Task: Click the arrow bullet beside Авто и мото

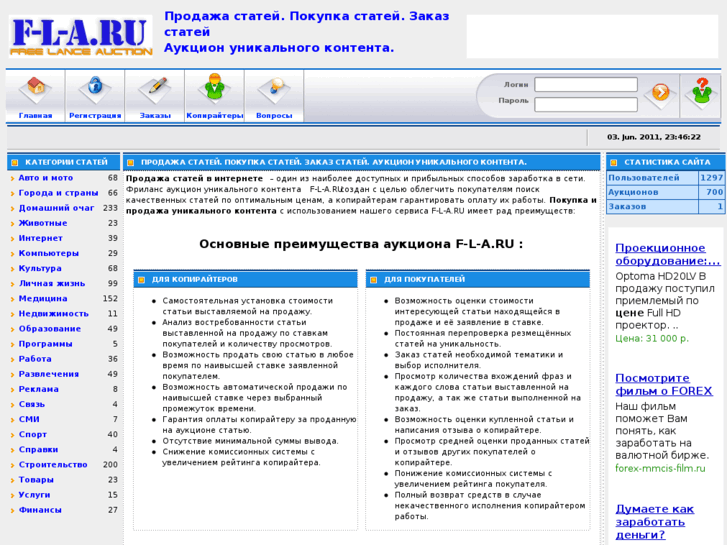Action: click(13, 179)
